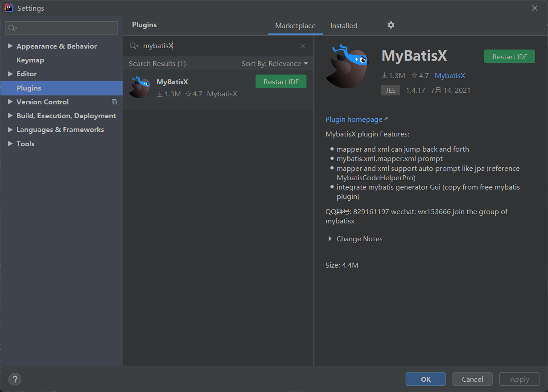Click the plugin search magnifier icon
Screen dimensions: 548x392
pos(134,46)
